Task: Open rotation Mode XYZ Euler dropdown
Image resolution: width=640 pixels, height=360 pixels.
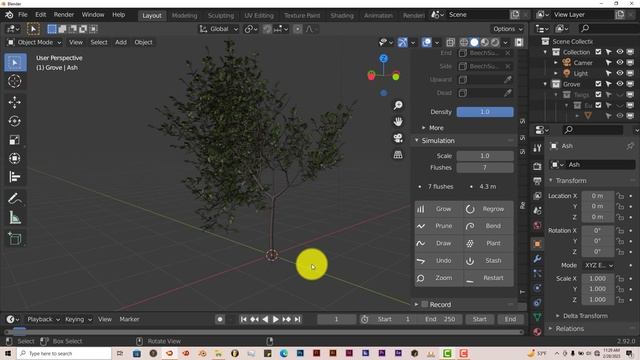Action: [598, 265]
